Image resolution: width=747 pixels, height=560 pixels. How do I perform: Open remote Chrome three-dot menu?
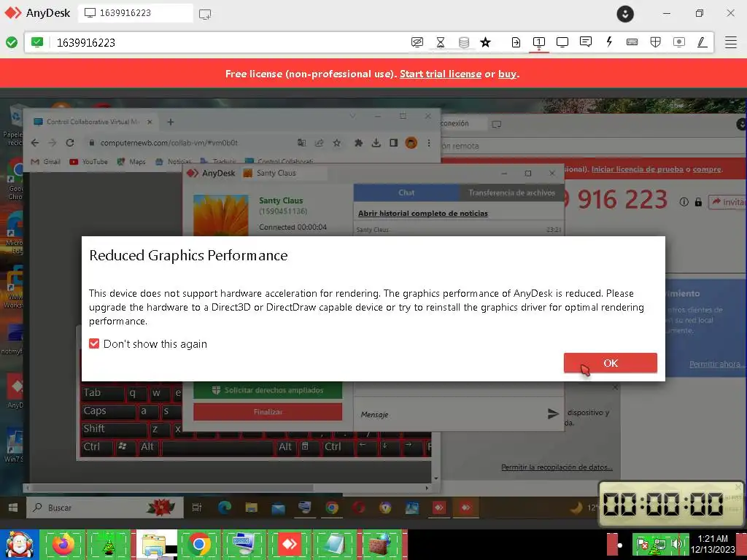click(429, 143)
